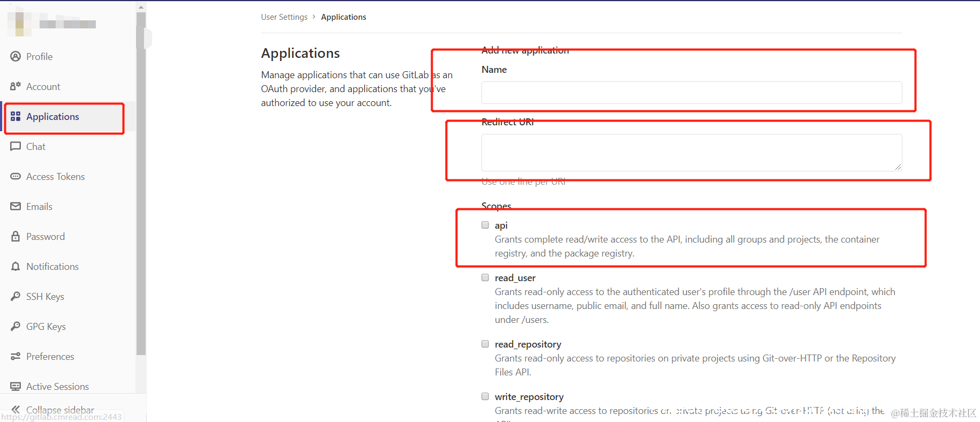Focus the application Name input field
Screen dimensions: 980x422
pyautogui.click(x=691, y=93)
